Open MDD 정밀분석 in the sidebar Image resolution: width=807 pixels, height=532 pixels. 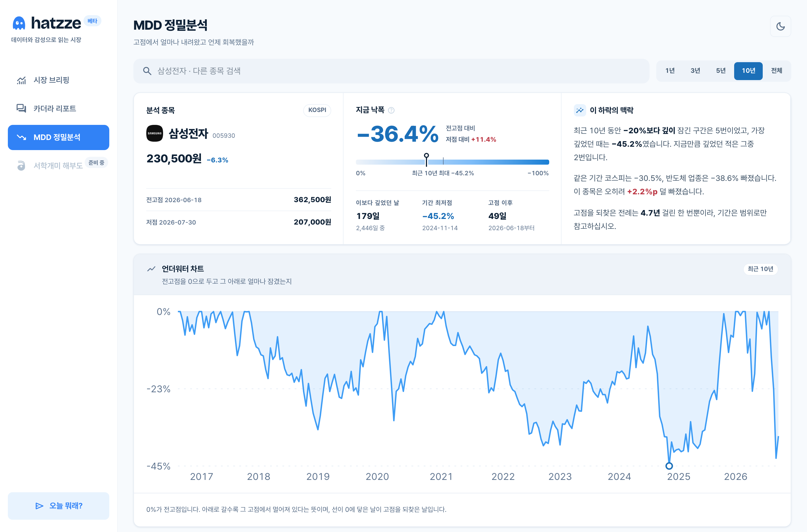58,137
